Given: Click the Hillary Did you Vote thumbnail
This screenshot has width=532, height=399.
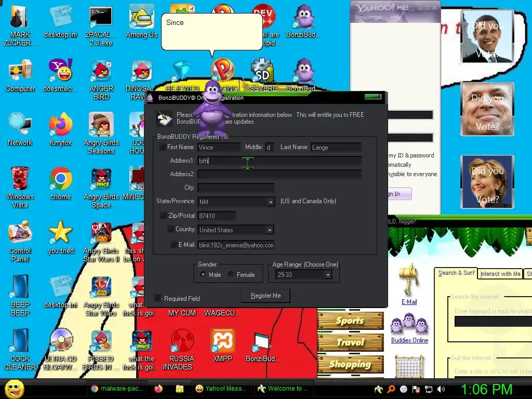Looking at the screenshot, I should point(487,182).
